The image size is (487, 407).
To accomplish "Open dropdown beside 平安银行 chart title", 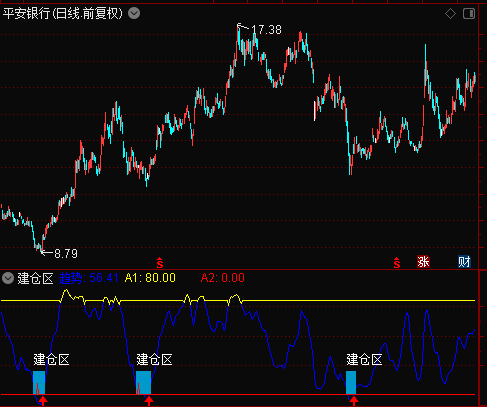I will click(x=134, y=14).
